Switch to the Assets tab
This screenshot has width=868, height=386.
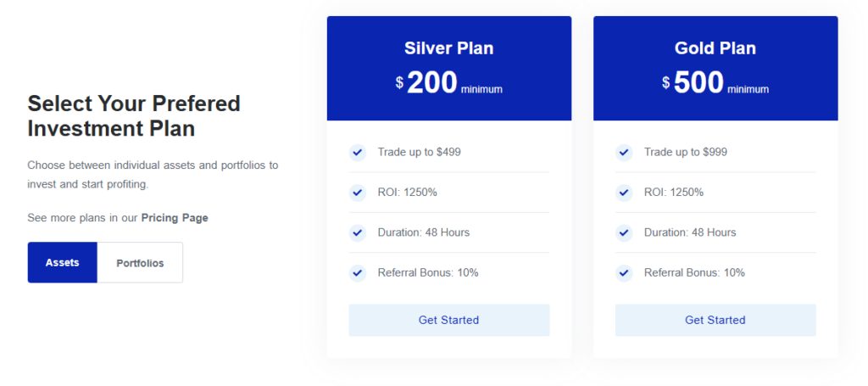[x=63, y=263]
